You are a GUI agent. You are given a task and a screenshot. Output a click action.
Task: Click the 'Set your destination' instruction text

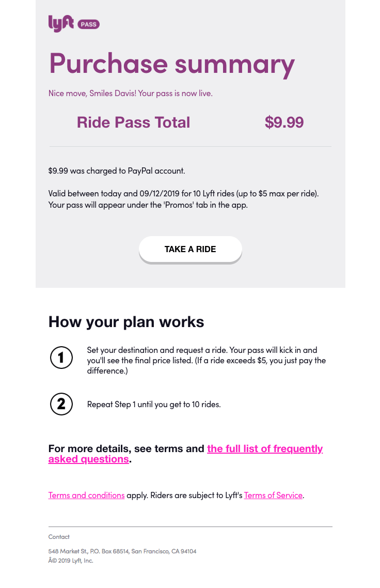coord(207,360)
